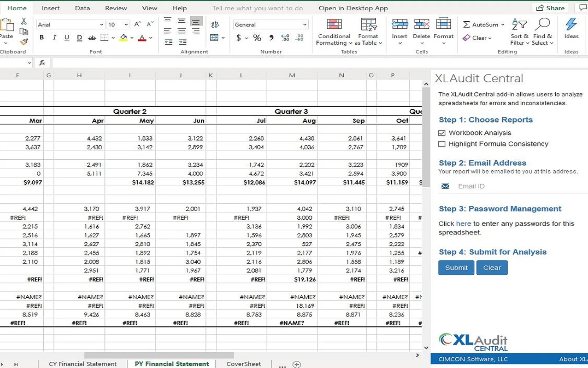Toggle bottom vertical alignment button
The image size is (588, 368).
(x=196, y=21)
